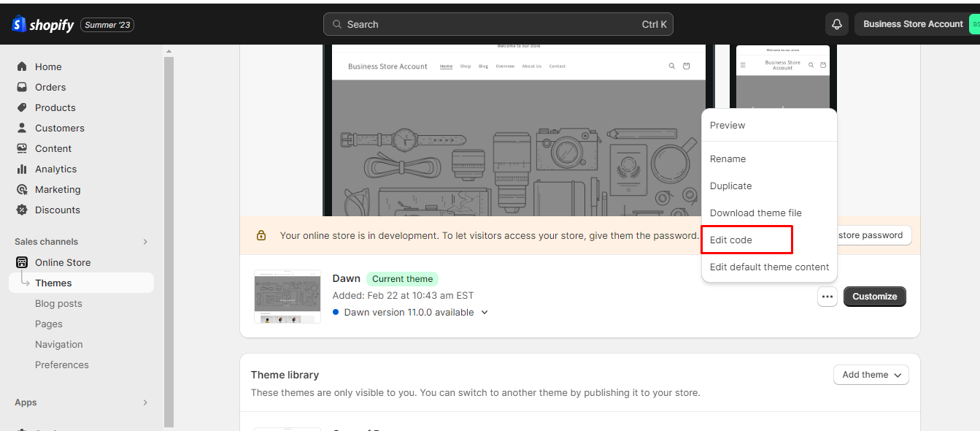Open Online Store in sidebar
Screen dimensions: 980x431
63,262
